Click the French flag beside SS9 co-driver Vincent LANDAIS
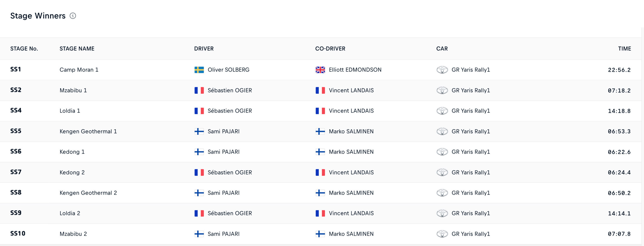This screenshot has width=644, height=246. pos(320,213)
